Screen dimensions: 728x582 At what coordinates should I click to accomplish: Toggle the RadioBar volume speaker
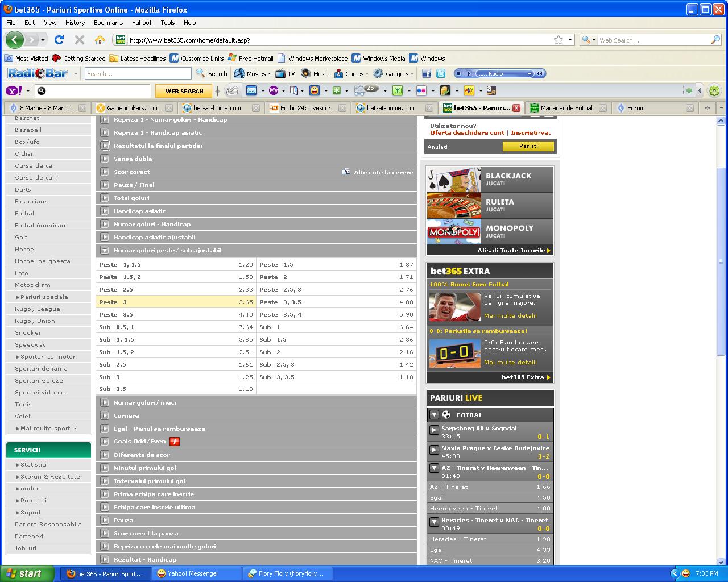[540, 73]
